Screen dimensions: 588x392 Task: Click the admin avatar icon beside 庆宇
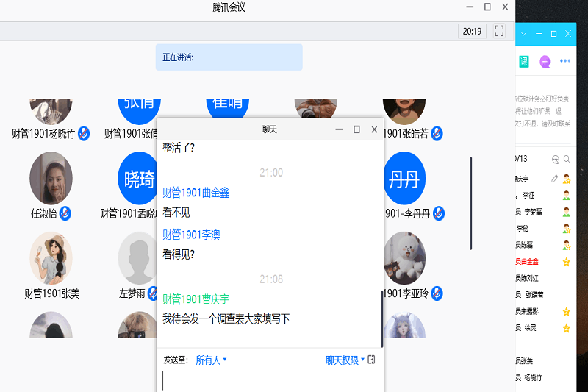pyautogui.click(x=567, y=179)
